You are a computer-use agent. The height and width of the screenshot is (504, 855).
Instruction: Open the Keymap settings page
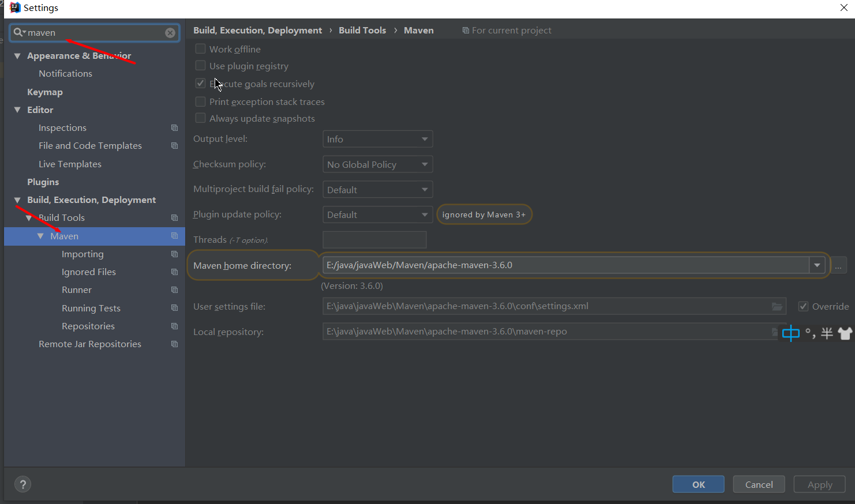(x=45, y=92)
